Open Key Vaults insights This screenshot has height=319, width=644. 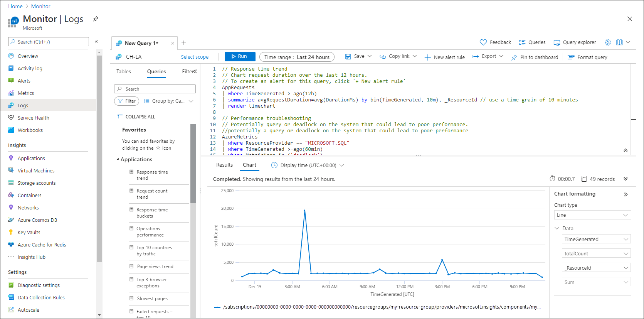(29, 232)
